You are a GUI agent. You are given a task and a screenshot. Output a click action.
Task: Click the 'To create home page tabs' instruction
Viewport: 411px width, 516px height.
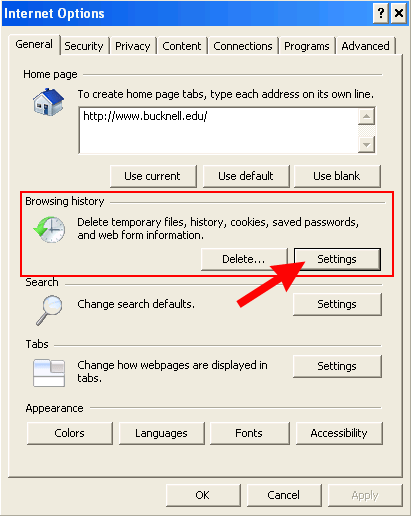[225, 94]
